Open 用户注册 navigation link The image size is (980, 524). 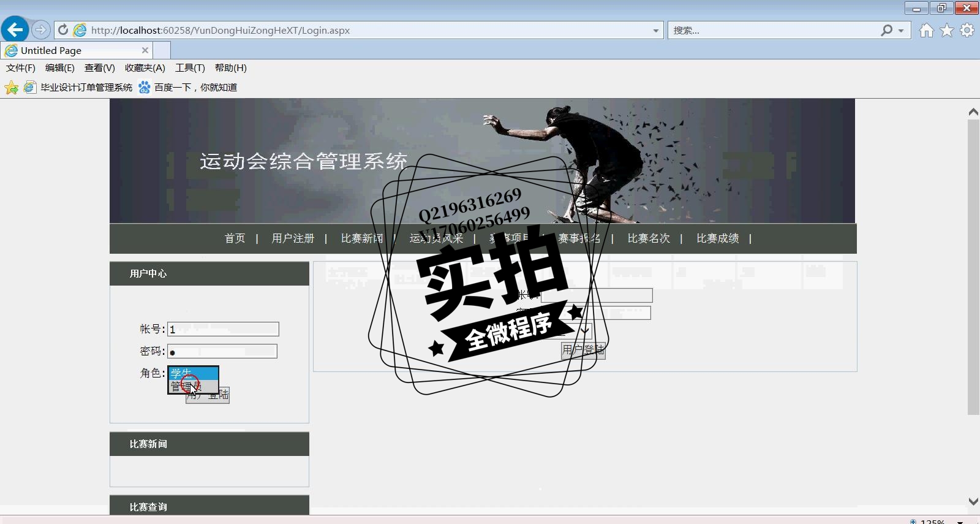pyautogui.click(x=293, y=238)
